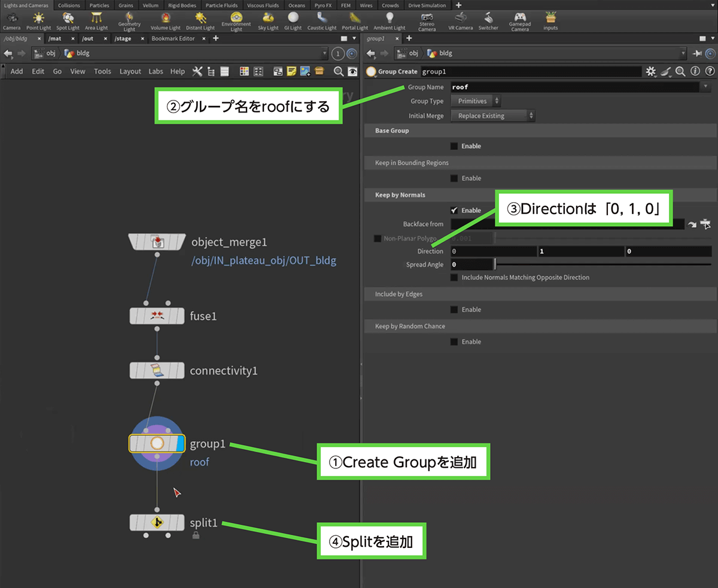Click the Gamepad Camera shelf icon
718x588 pixels.
[x=520, y=20]
